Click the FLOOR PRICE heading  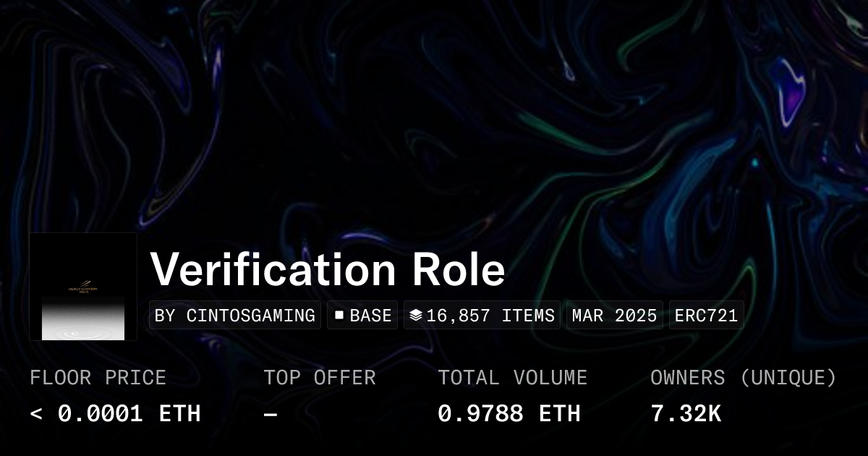98,378
